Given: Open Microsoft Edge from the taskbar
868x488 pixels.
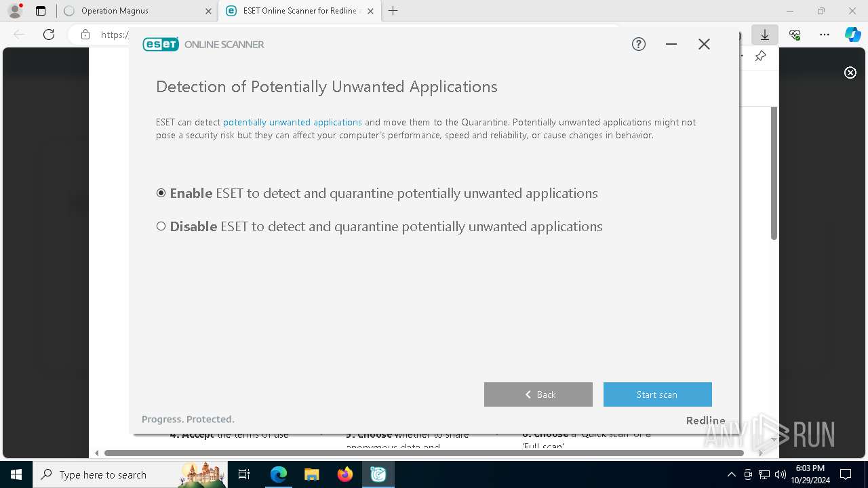Looking at the screenshot, I should (x=279, y=474).
